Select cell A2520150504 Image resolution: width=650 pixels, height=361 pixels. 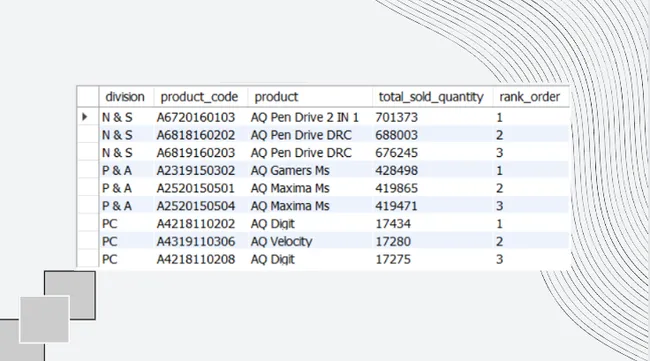coord(196,206)
